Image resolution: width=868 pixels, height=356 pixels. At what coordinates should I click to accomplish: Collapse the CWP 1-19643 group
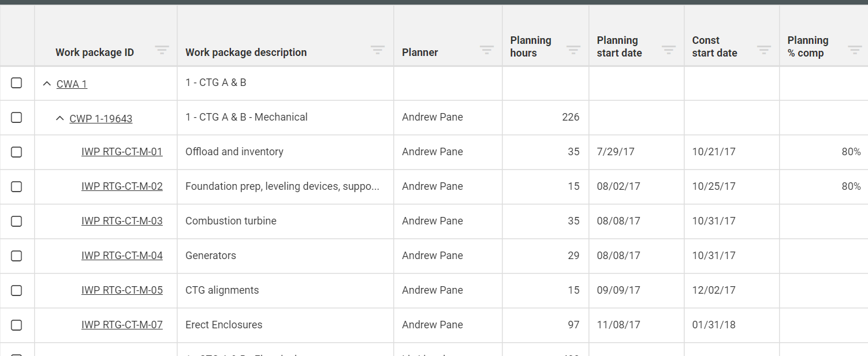coord(59,119)
